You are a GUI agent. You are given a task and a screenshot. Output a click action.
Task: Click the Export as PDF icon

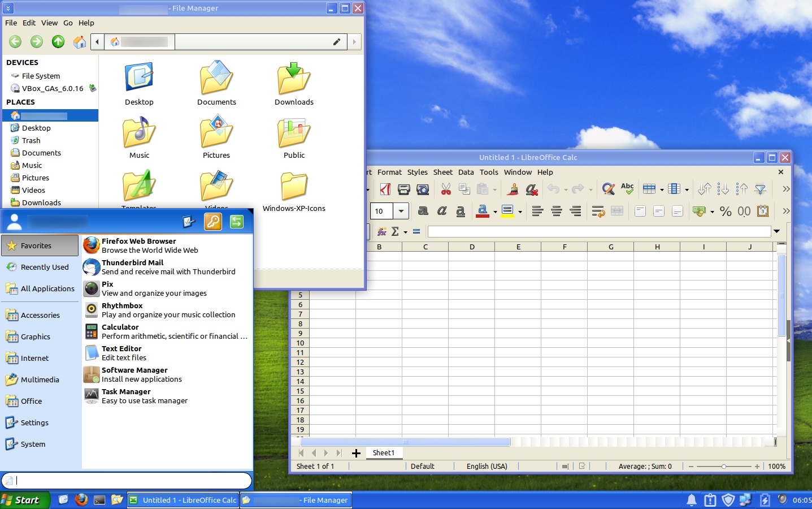pos(385,189)
